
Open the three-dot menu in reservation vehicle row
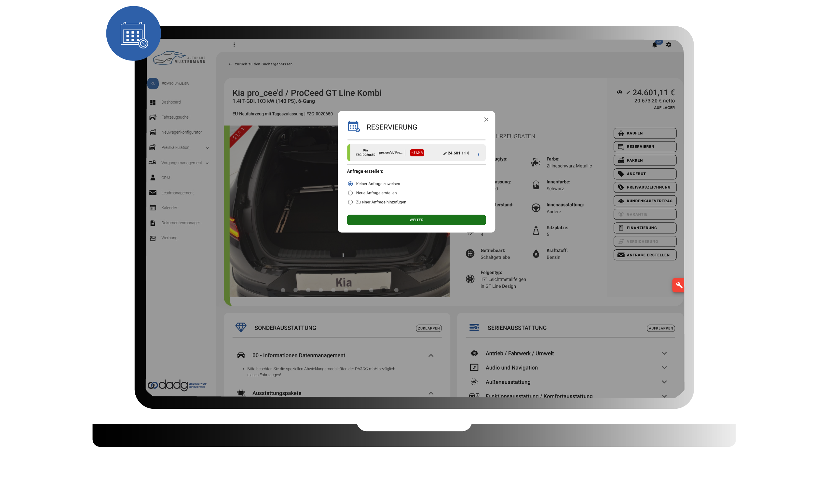pyautogui.click(x=478, y=154)
